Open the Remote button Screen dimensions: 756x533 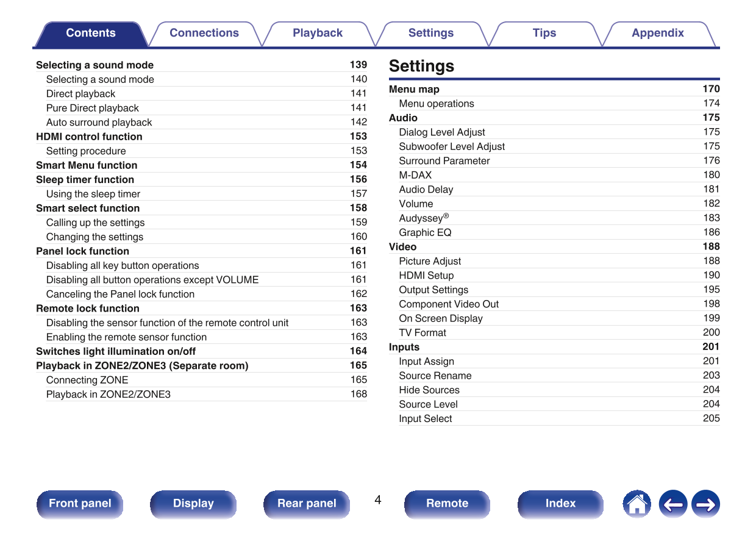click(x=447, y=504)
